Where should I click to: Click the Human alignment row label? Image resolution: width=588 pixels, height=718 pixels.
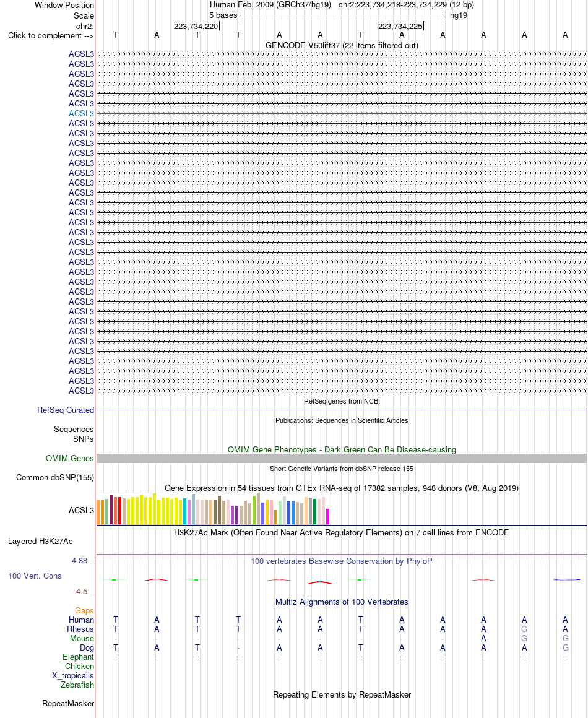81,620
